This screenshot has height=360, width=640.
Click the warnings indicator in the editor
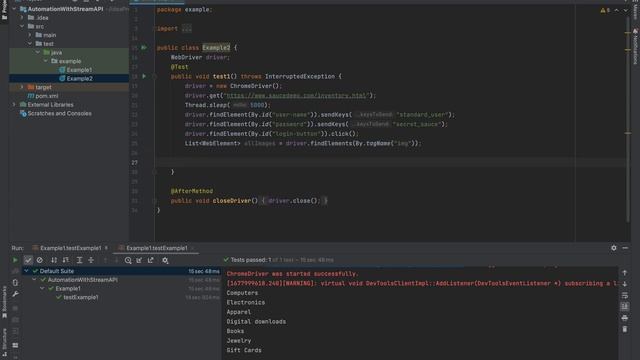point(605,10)
